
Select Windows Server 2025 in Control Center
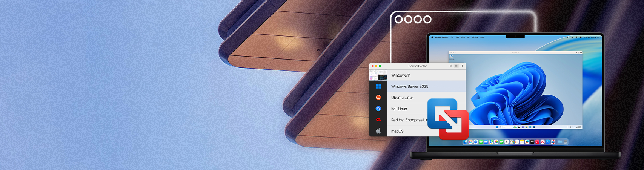[417, 86]
